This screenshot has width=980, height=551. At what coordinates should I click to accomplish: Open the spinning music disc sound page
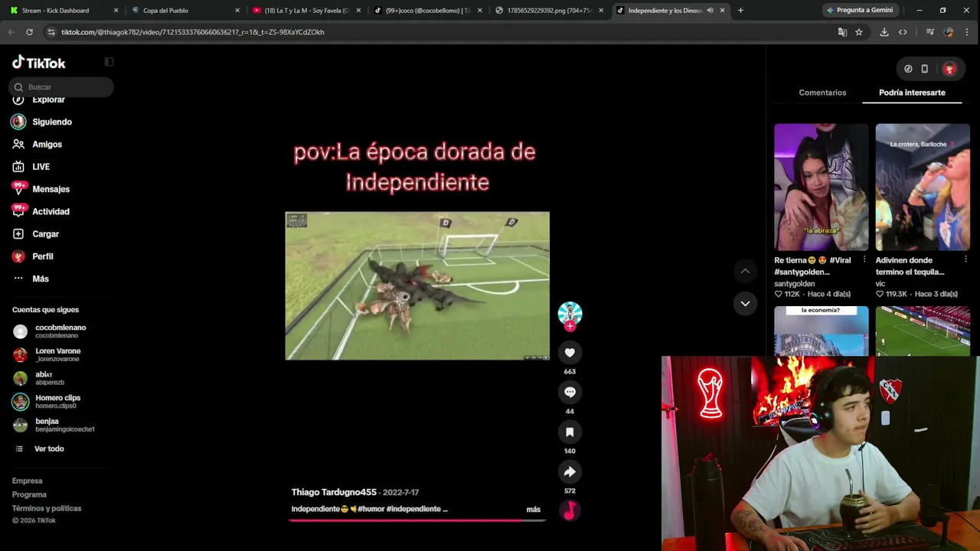pyautogui.click(x=570, y=510)
